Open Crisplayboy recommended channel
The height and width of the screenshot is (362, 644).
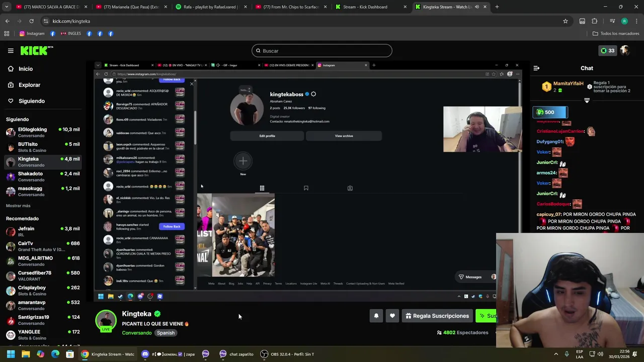(43, 291)
